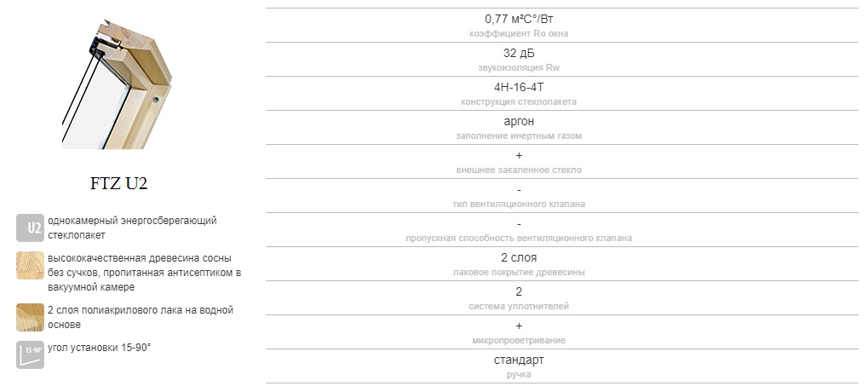Click the угол установки 15-90° label
Viewport: 868px width, 392px height.
(99, 348)
